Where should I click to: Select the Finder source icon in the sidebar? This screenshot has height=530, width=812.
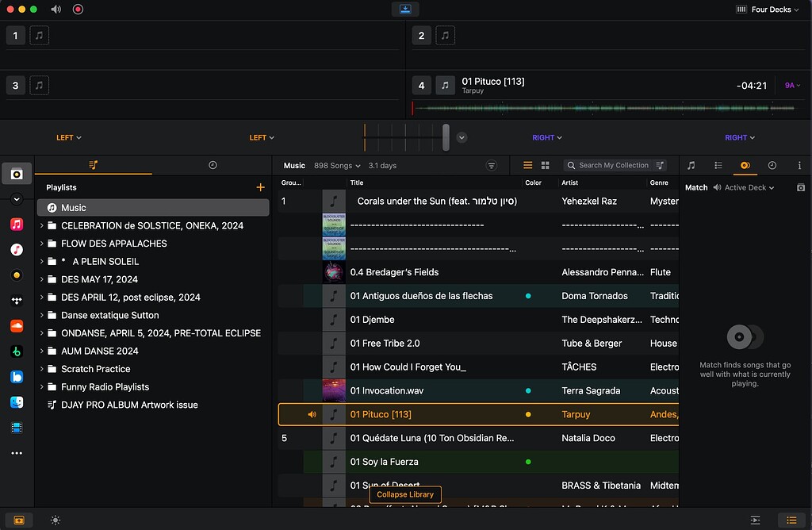17,402
